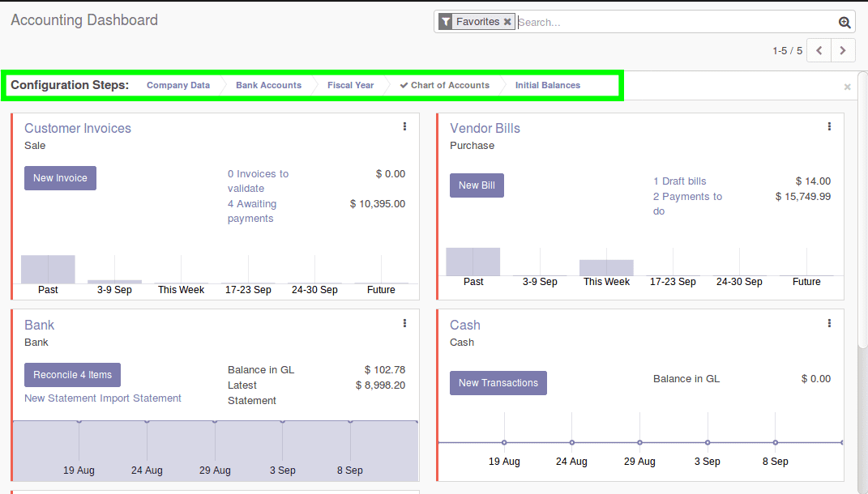Open the Company Data configuration step
This screenshot has width=868, height=494.
click(178, 84)
